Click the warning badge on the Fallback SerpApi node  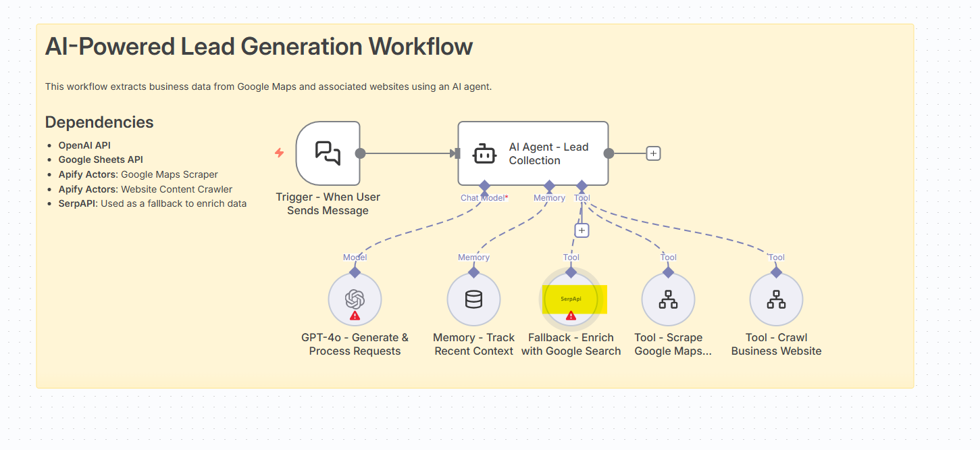572,316
